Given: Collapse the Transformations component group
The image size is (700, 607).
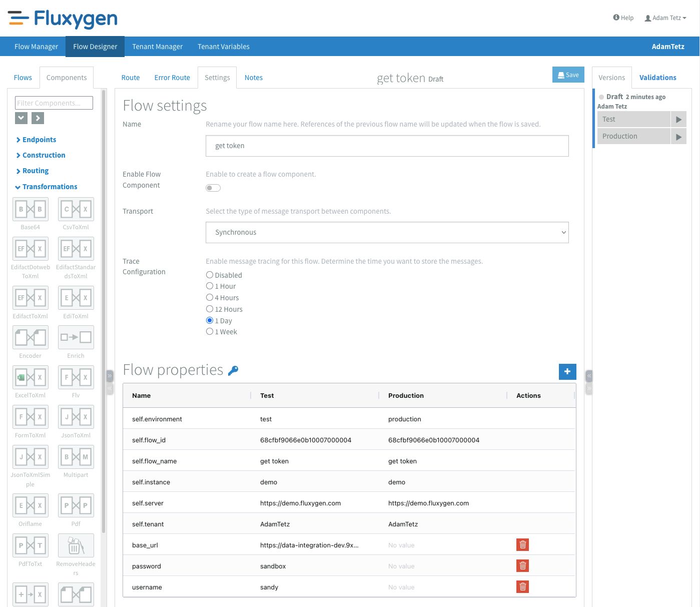Looking at the screenshot, I should click(x=50, y=187).
